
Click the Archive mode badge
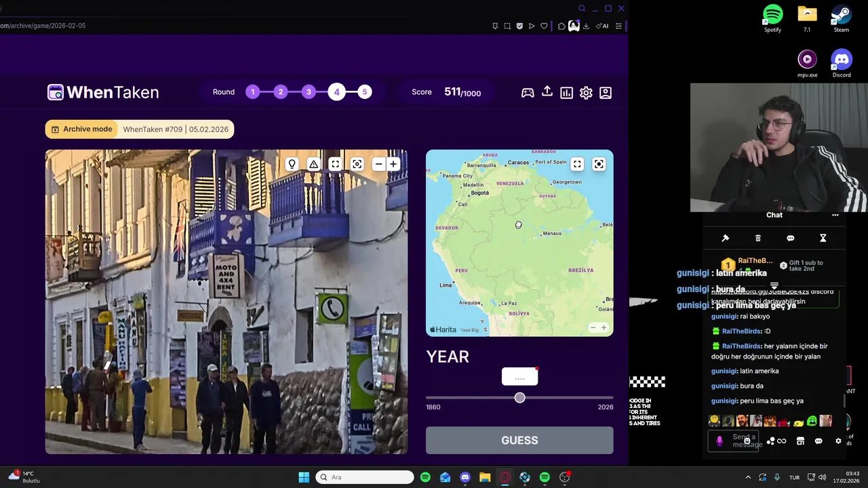(81, 129)
